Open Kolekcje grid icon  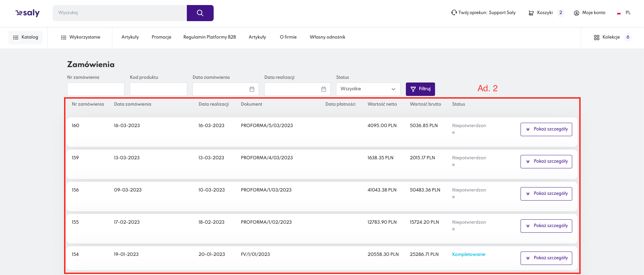596,38
